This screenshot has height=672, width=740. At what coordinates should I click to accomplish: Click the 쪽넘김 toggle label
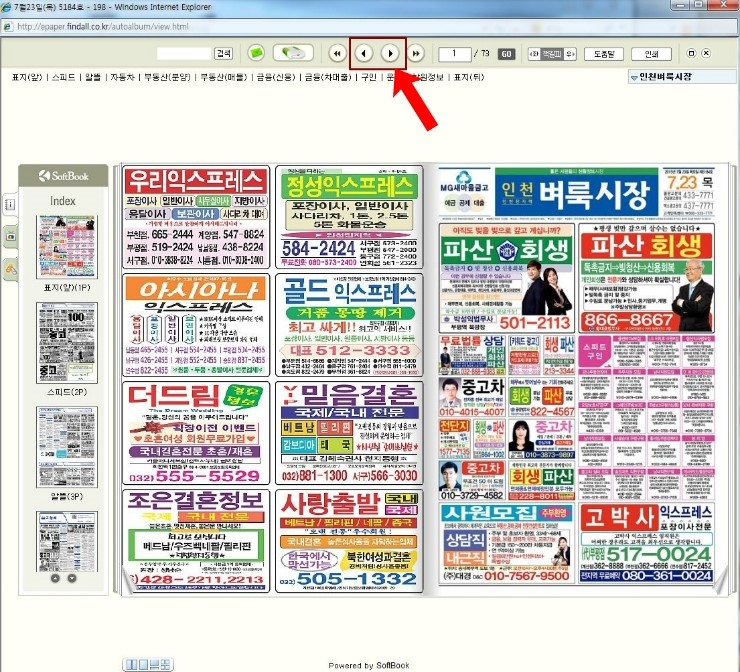pyautogui.click(x=552, y=54)
